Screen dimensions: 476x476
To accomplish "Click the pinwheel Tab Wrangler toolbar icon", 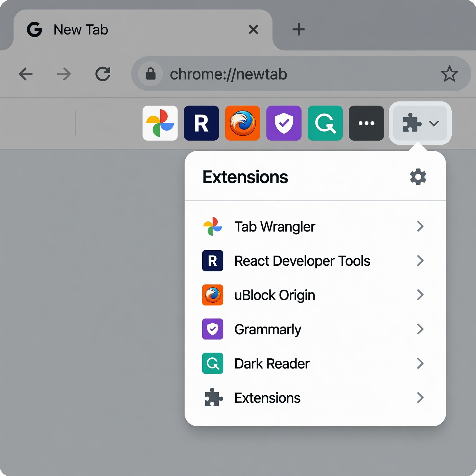I will click(x=160, y=123).
